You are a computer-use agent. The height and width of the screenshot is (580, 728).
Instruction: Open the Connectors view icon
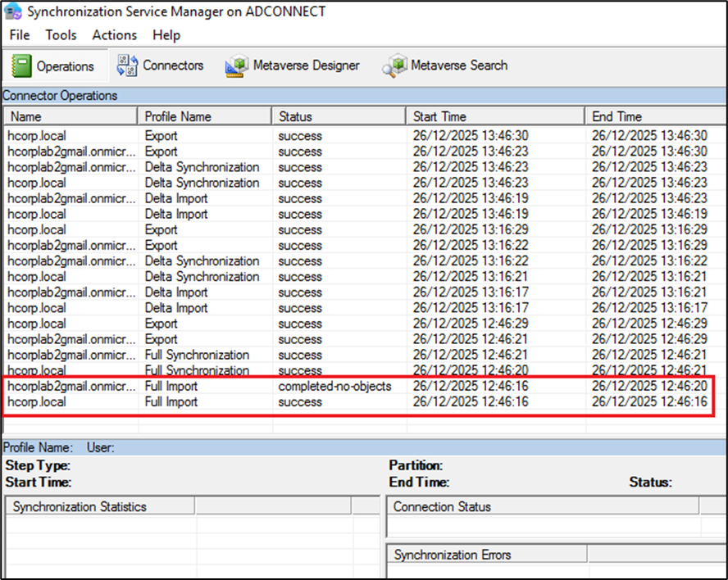pyautogui.click(x=127, y=66)
